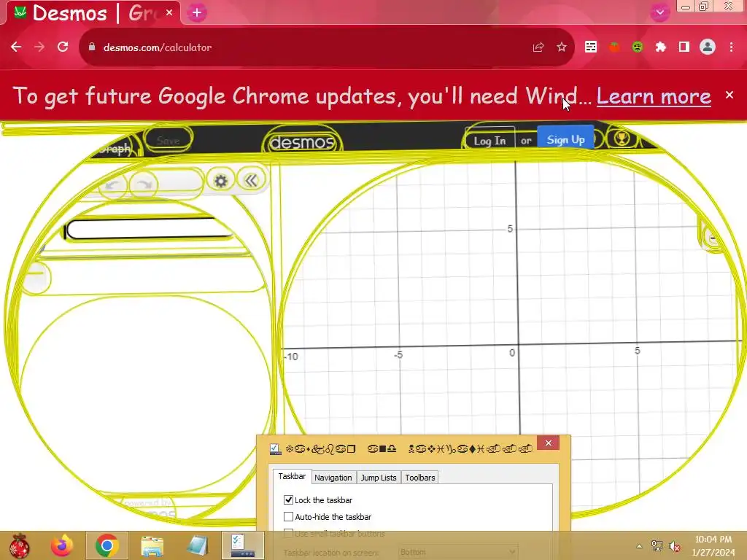Collapse the Desmos expression list panel

pyautogui.click(x=251, y=180)
